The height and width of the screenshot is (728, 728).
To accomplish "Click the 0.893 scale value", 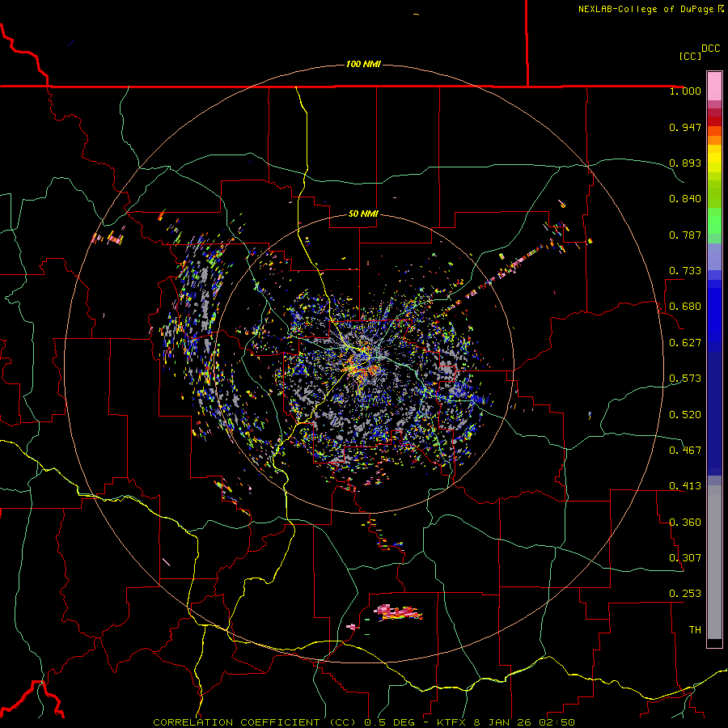I will click(685, 163).
